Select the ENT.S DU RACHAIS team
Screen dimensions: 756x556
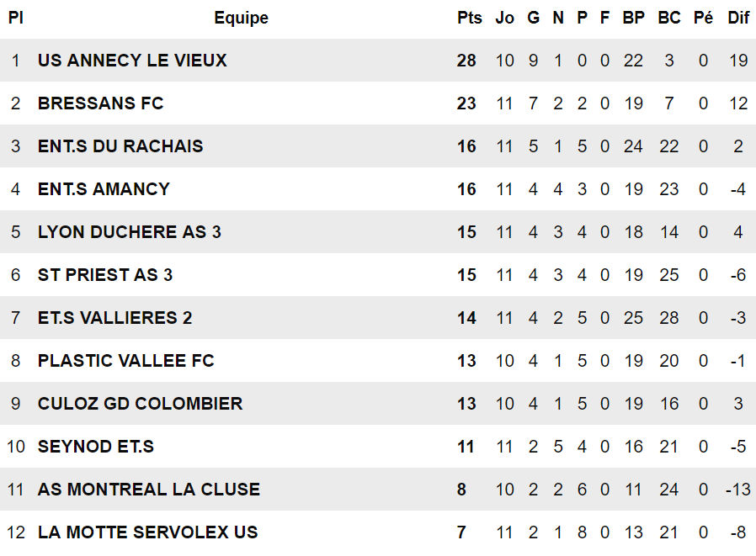(120, 146)
